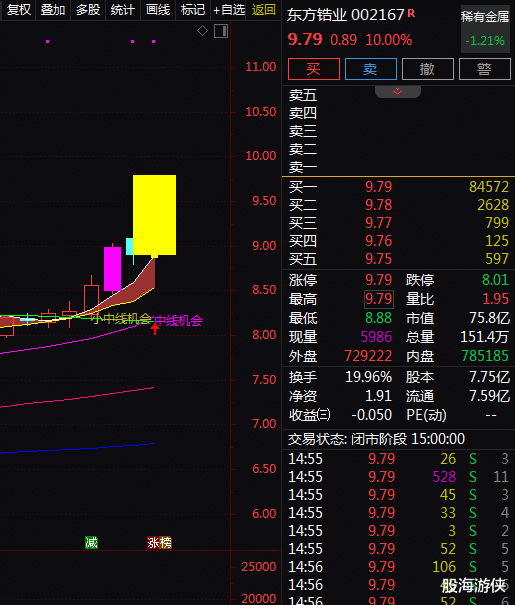Open the 复权 adjustment menu
This screenshot has height=605, width=515.
(19, 9)
